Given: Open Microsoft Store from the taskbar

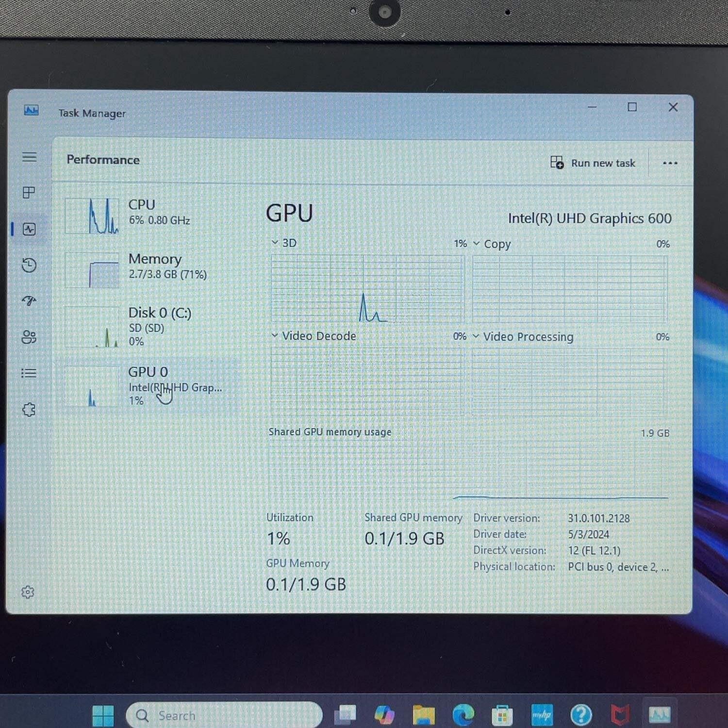Looking at the screenshot, I should (x=502, y=715).
